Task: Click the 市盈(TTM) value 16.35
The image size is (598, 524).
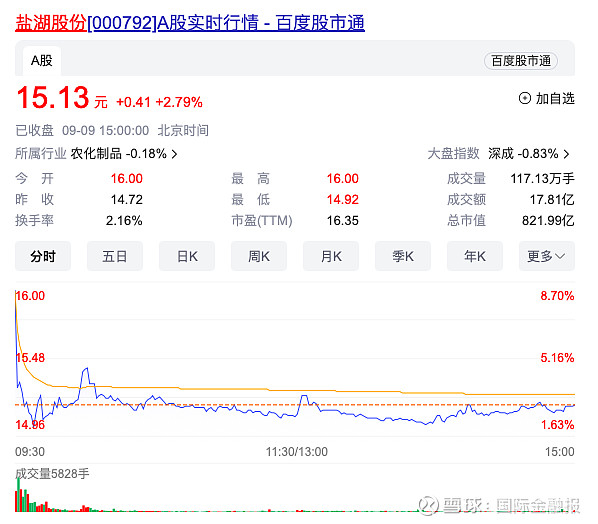Action: [x=342, y=220]
